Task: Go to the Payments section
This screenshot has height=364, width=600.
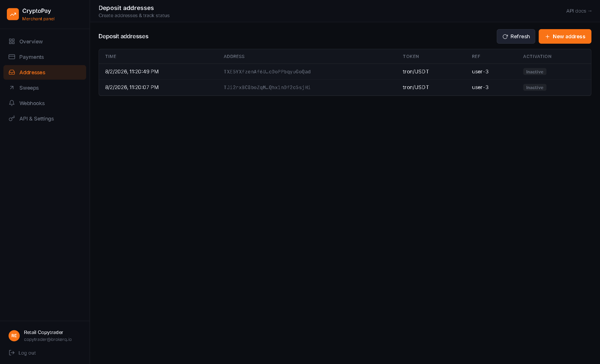Action: coord(45,57)
